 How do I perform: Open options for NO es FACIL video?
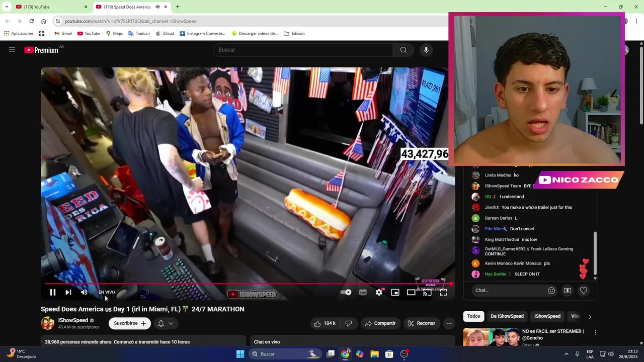coord(595,332)
